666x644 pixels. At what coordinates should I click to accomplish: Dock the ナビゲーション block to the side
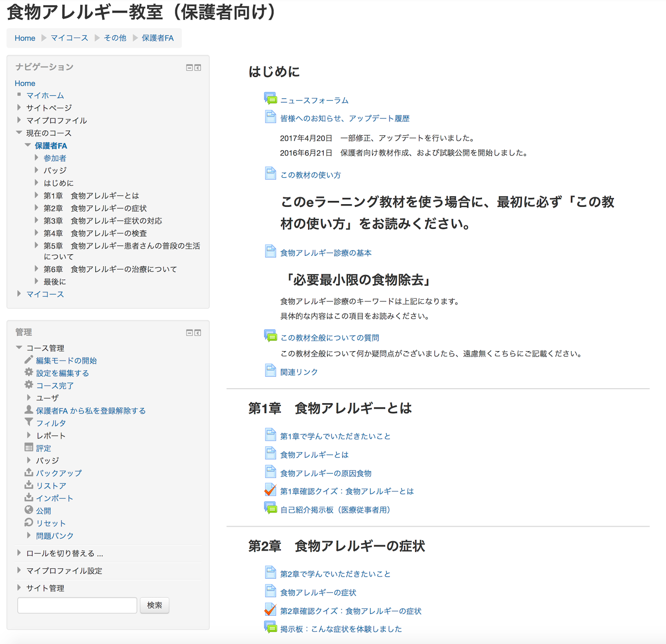click(x=198, y=68)
